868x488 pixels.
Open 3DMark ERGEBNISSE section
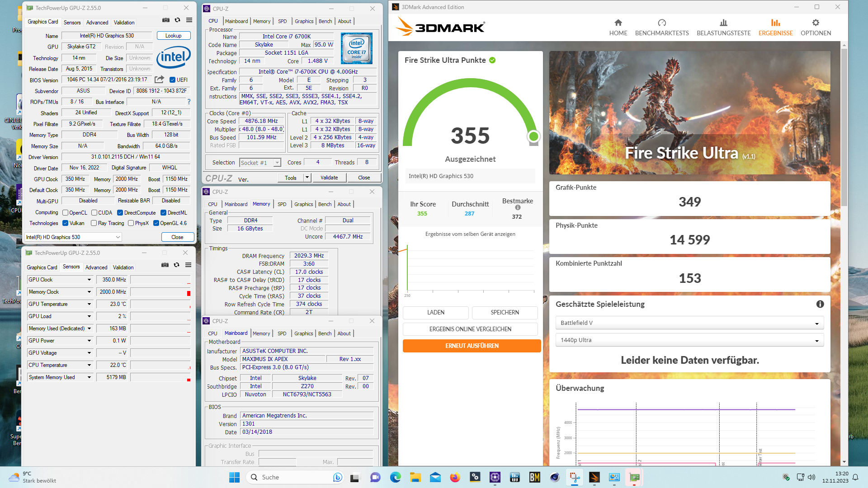(775, 28)
